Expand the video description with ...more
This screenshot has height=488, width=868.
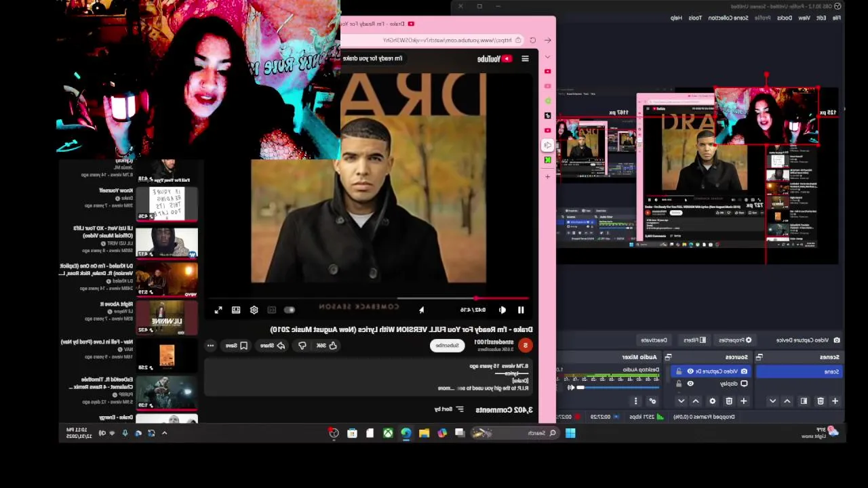point(446,388)
